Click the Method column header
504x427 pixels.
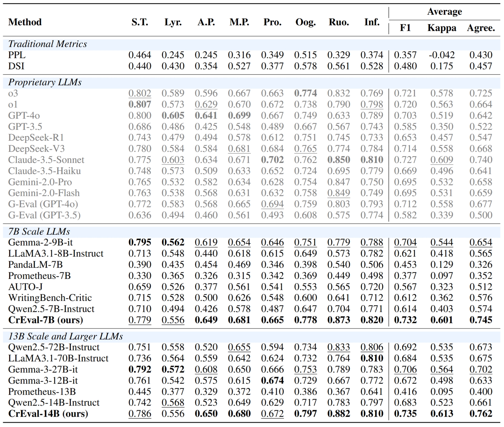pyautogui.click(x=25, y=22)
